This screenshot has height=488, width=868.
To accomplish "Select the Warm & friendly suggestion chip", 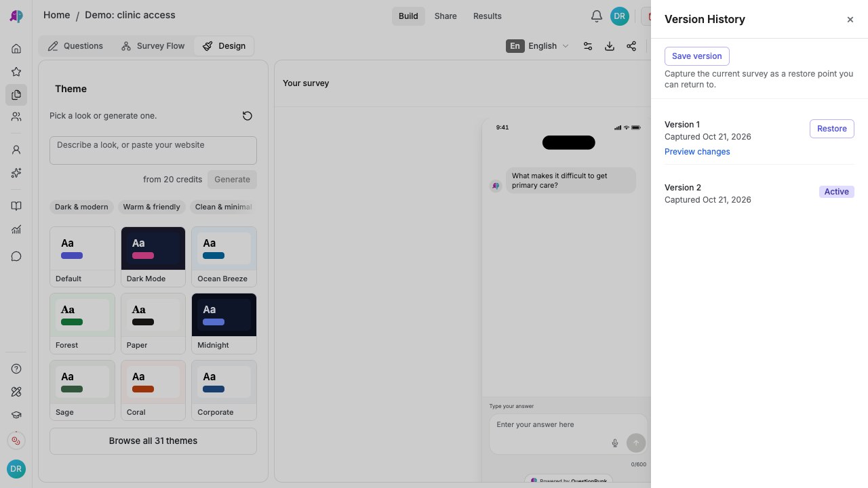I will tap(152, 207).
